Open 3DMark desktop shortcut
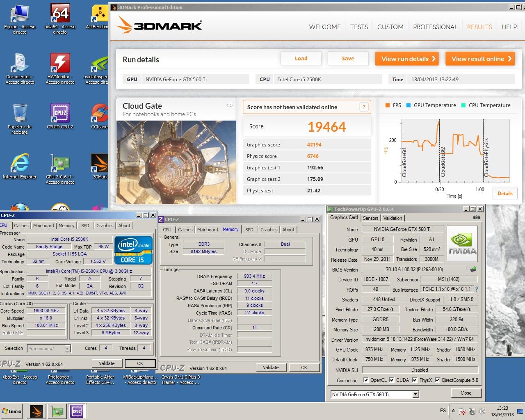Screen dimensions: 525x420 coord(100,167)
